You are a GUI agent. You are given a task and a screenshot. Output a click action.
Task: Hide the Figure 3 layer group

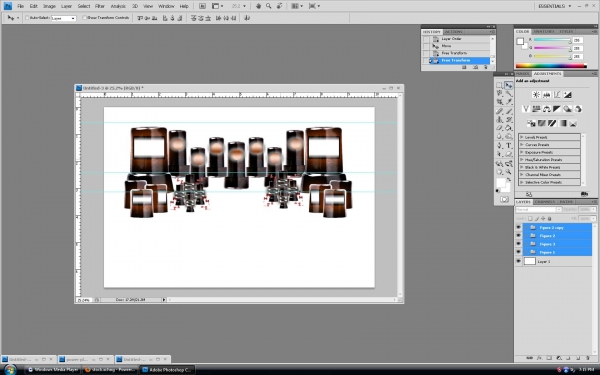tap(518, 244)
